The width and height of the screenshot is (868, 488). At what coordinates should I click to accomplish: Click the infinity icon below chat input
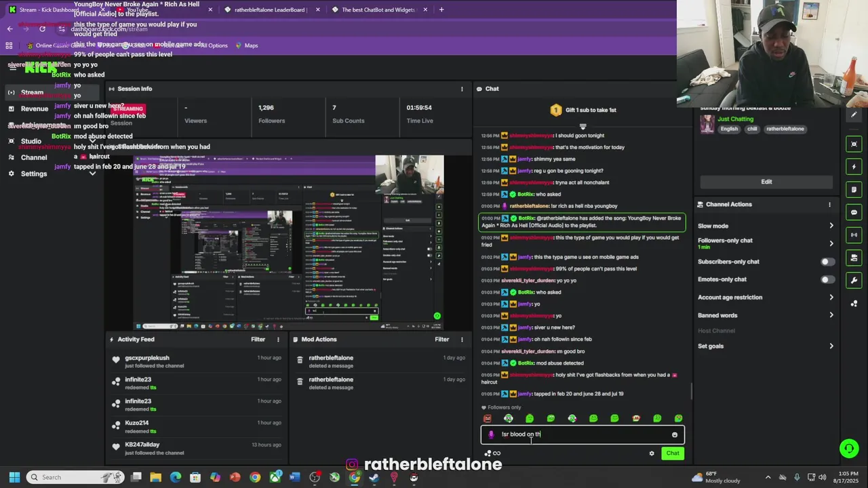(496, 453)
